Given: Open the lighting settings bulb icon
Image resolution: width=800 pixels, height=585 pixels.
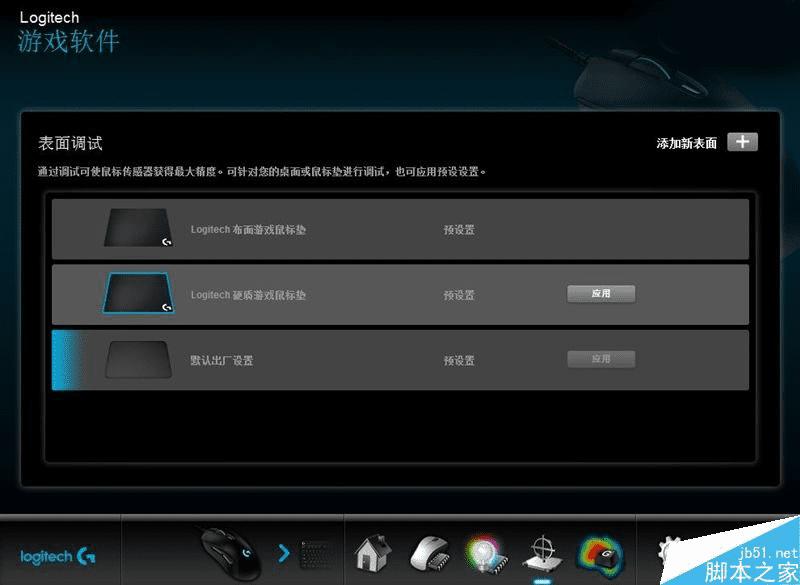Looking at the screenshot, I should (x=486, y=553).
